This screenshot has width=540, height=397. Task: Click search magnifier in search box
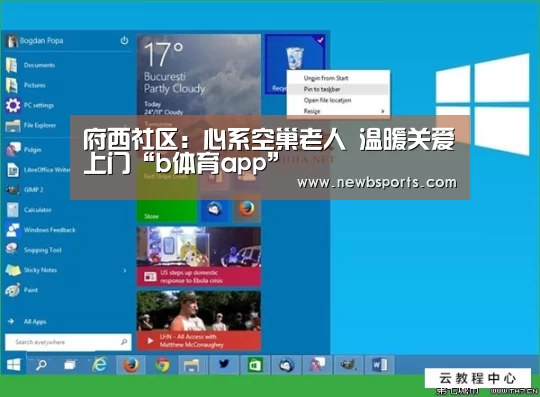pyautogui.click(x=124, y=342)
